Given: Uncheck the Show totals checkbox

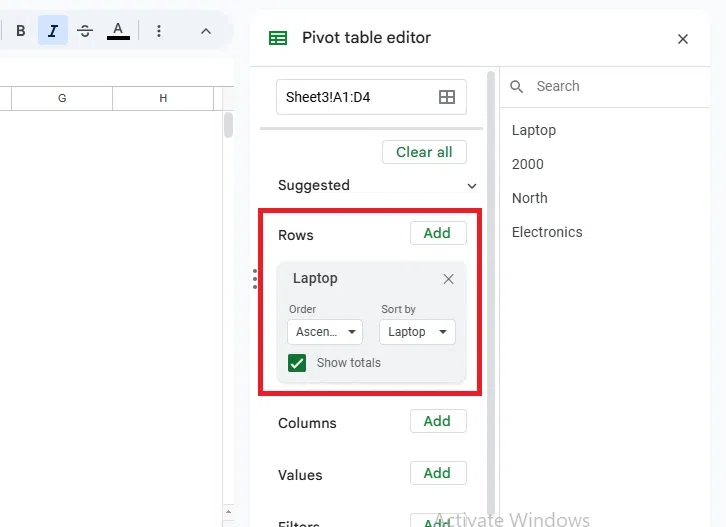Looking at the screenshot, I should [x=297, y=363].
